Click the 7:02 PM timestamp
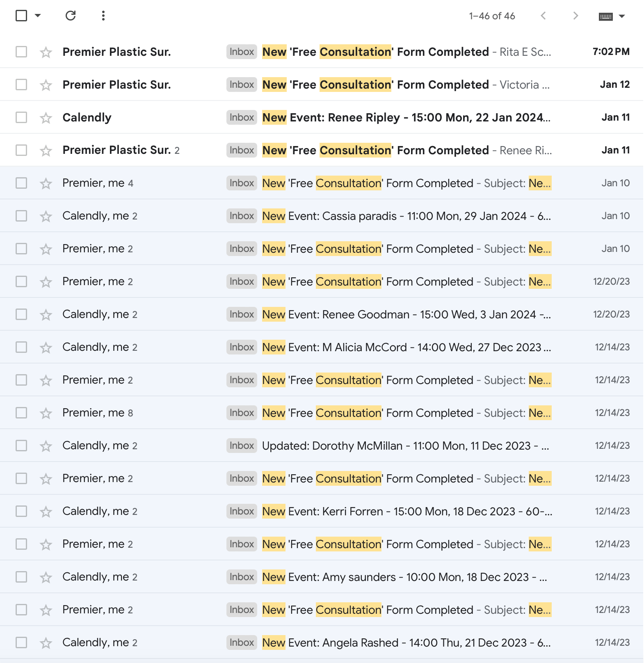The width and height of the screenshot is (644, 663). point(611,52)
